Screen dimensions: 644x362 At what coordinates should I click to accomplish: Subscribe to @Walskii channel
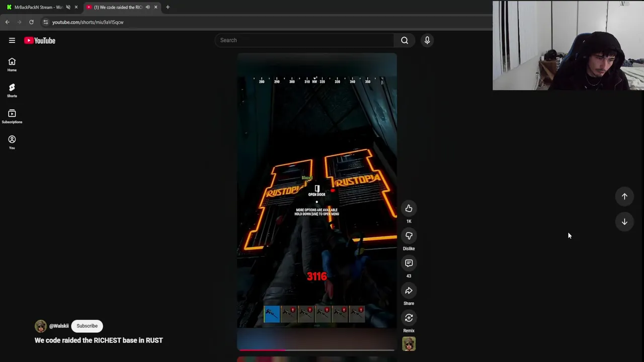click(87, 326)
